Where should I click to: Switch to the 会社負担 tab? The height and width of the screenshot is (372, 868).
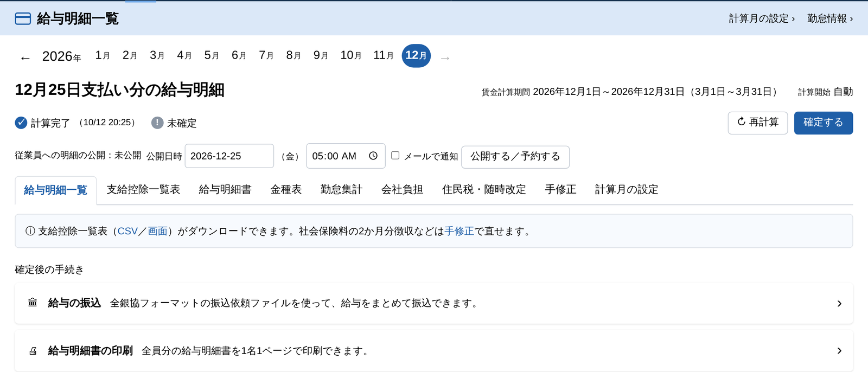coord(402,189)
